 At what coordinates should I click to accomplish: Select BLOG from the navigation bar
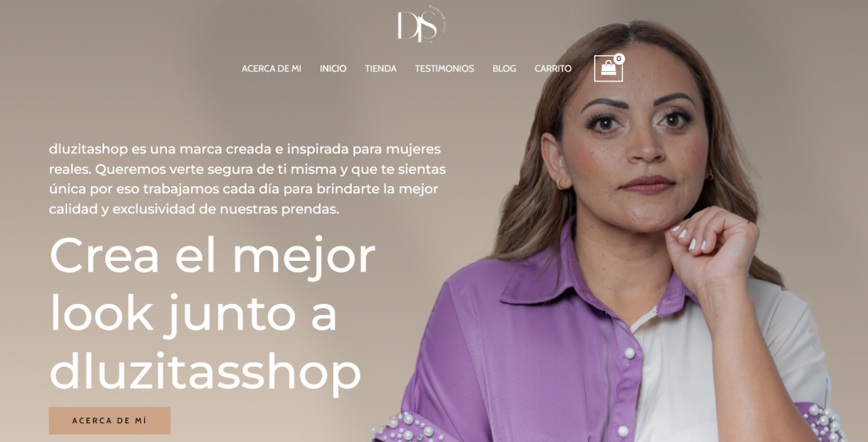pyautogui.click(x=504, y=69)
